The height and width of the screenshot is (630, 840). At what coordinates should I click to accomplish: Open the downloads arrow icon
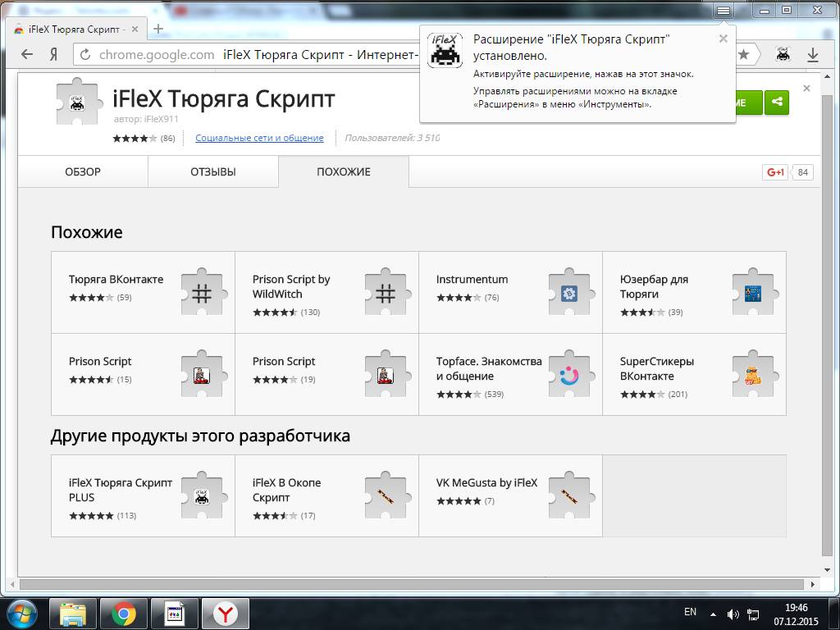[x=813, y=54]
